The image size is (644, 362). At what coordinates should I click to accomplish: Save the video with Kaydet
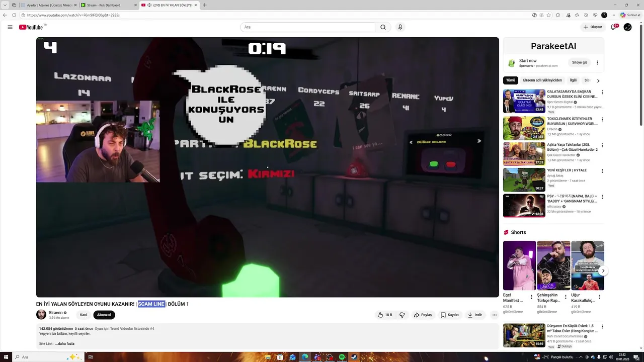tap(450, 315)
